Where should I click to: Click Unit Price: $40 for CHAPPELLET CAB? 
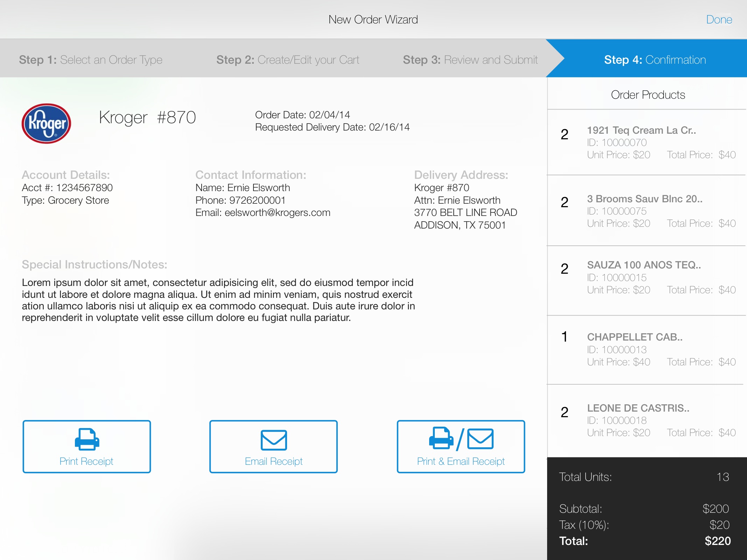pos(619,362)
